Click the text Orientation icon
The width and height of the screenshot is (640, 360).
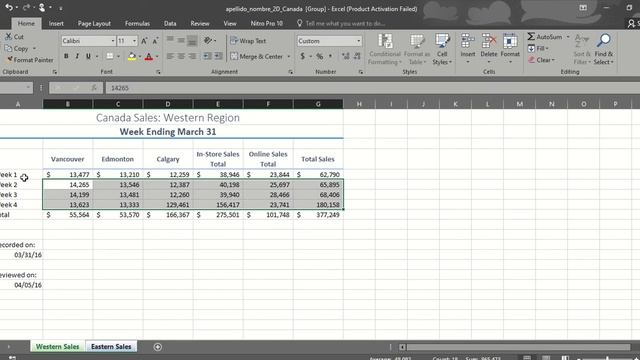point(209,40)
